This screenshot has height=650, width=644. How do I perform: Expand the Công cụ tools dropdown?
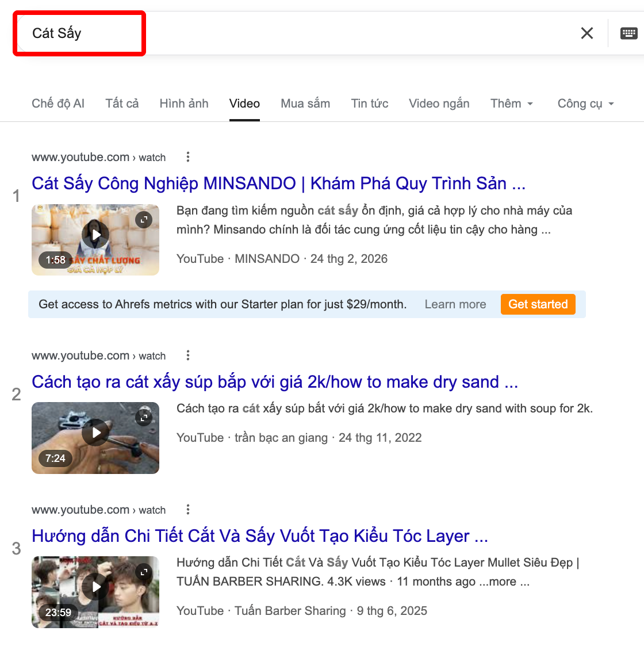coord(585,104)
